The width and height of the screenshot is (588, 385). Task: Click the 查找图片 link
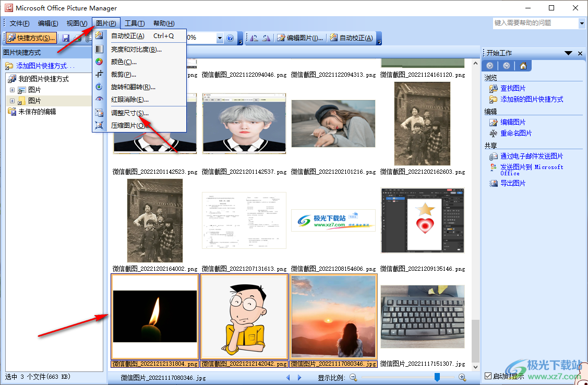(513, 89)
